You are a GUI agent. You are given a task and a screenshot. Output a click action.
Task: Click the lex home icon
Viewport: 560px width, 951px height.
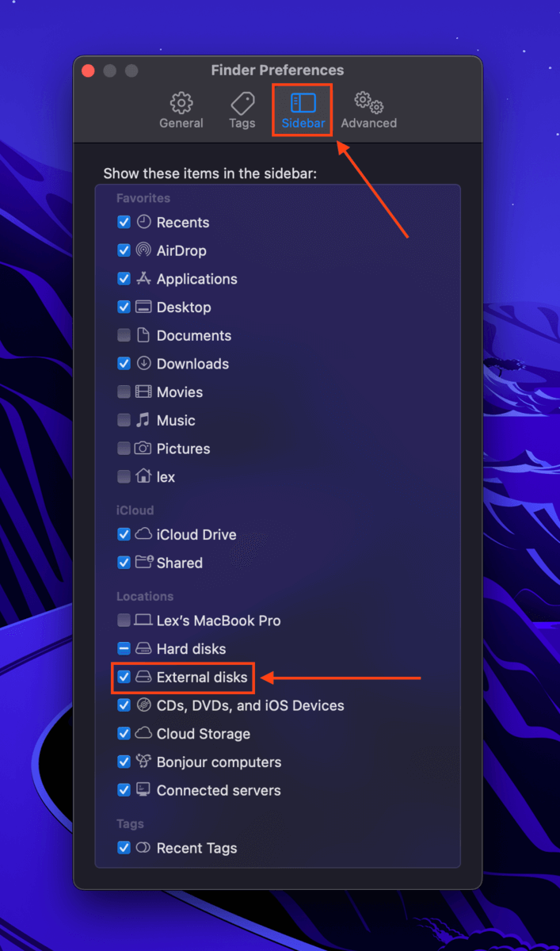pos(143,476)
